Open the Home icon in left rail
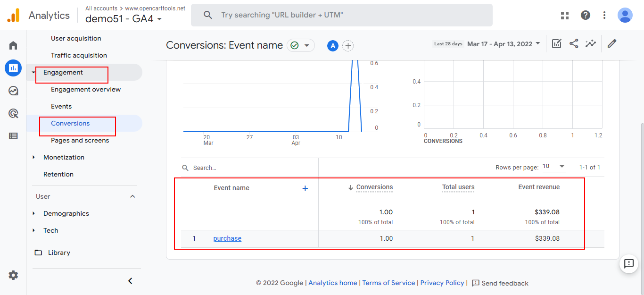This screenshot has height=295, width=644. point(13,46)
